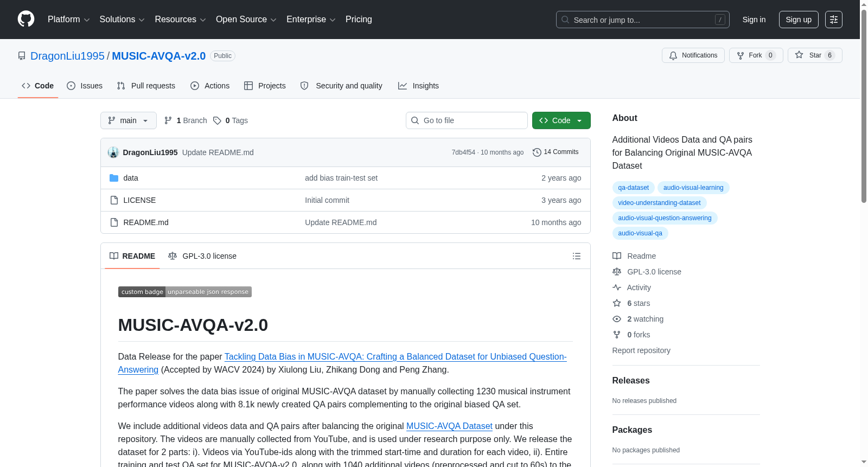
Task: Click the qa-dataset topic tag
Action: pyautogui.click(x=633, y=188)
